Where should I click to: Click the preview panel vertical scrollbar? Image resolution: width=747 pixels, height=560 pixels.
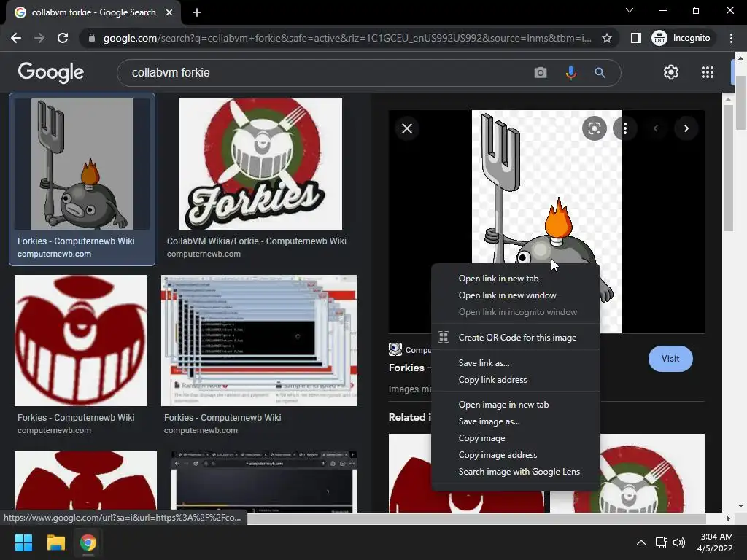click(x=728, y=168)
